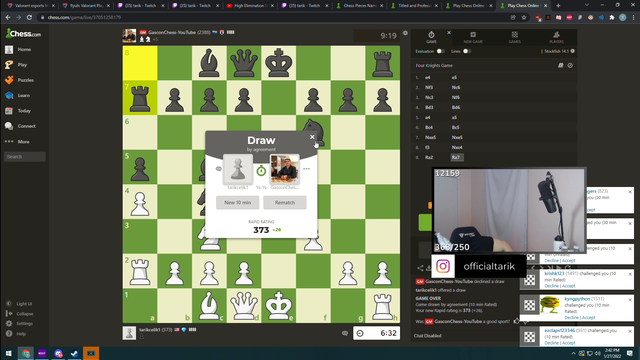Click the white king on e1
The image size is (640, 360).
click(278, 305)
